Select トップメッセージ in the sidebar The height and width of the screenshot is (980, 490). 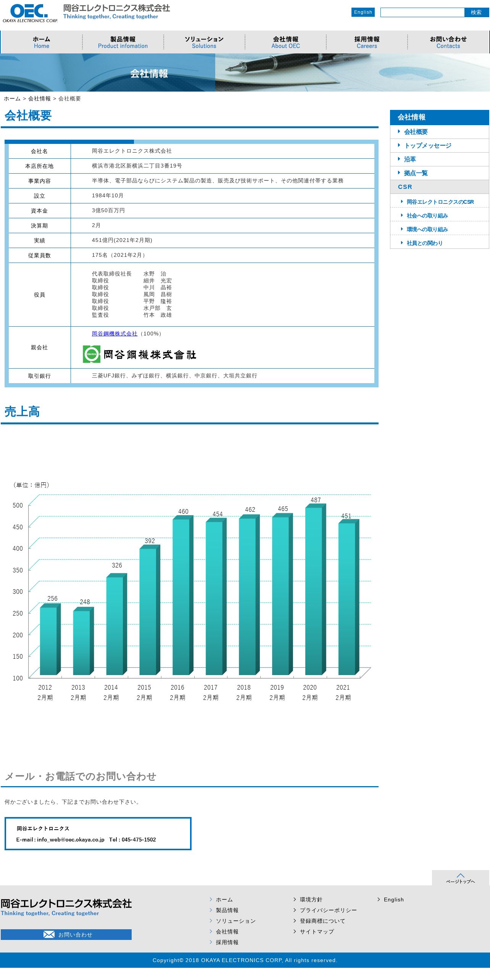tap(440, 146)
